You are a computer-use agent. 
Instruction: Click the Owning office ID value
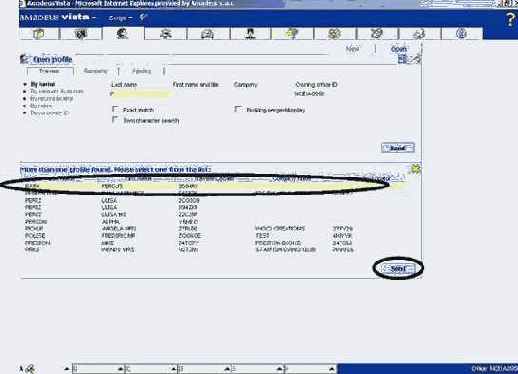(x=309, y=94)
